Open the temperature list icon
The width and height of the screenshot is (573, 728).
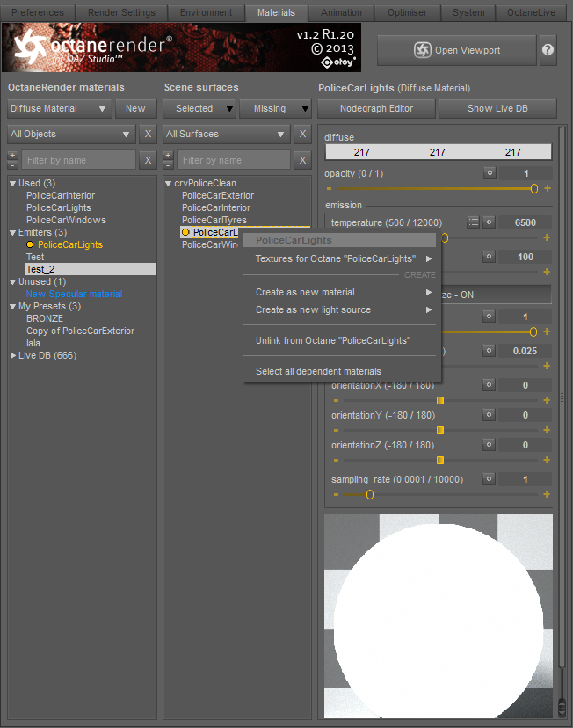473,222
